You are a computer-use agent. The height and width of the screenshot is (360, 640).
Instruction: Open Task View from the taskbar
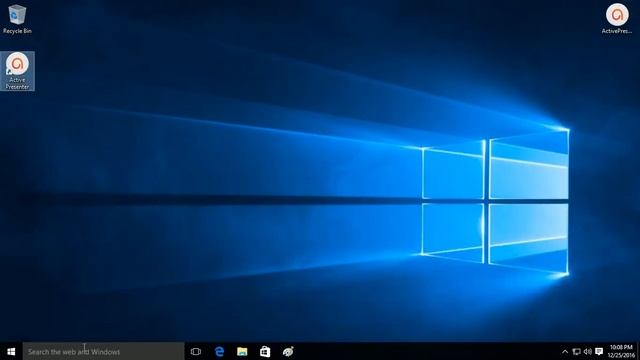(x=196, y=351)
